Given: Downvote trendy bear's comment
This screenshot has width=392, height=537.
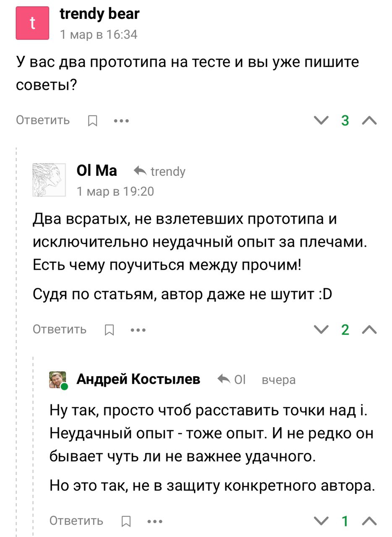Looking at the screenshot, I should 321,121.
